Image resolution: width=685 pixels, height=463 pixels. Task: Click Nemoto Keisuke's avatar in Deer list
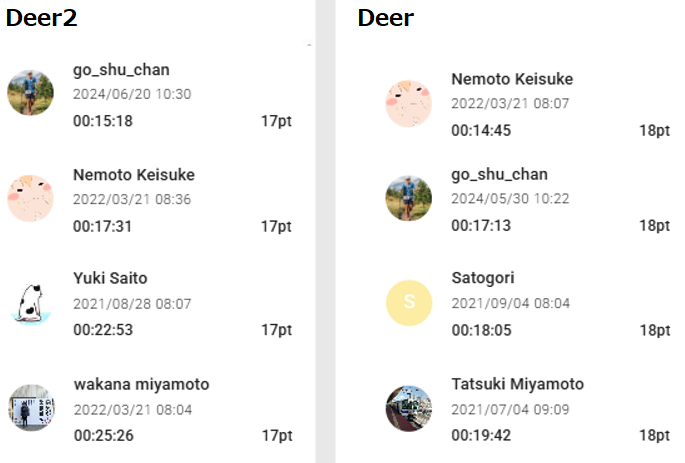point(408,103)
